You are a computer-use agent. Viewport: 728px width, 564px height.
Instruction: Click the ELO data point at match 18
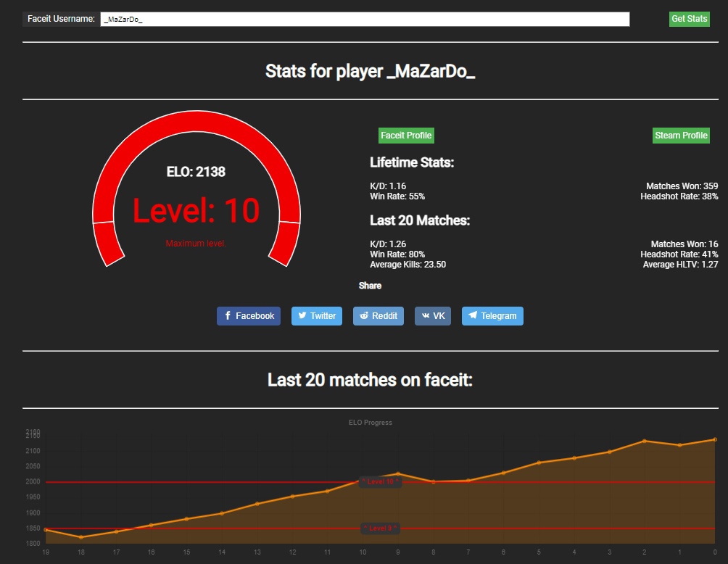[x=80, y=537]
